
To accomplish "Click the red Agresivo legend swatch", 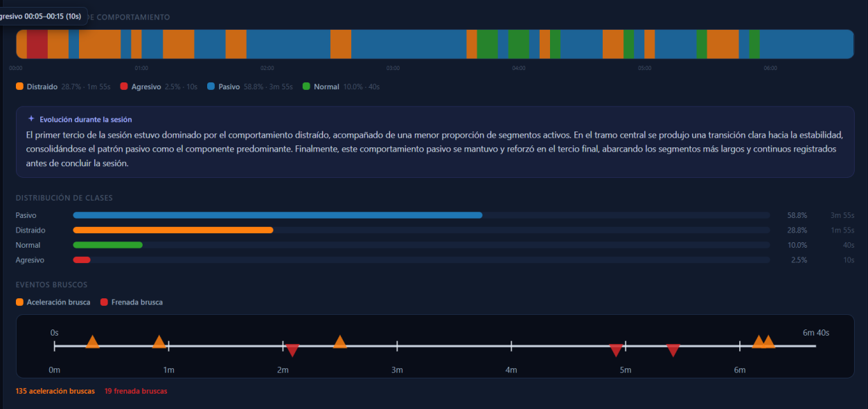I will pyautogui.click(x=124, y=87).
